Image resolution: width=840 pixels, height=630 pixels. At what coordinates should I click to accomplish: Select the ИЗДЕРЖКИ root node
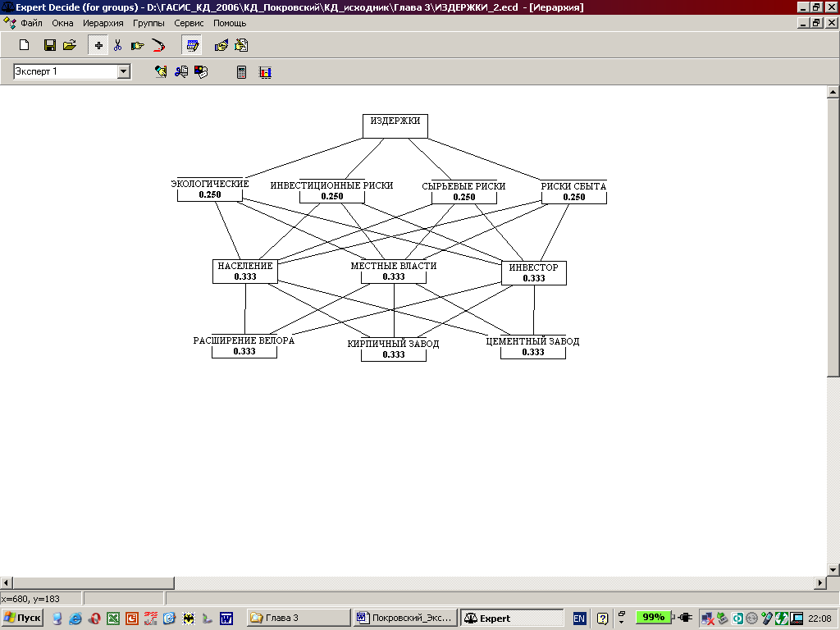tap(395, 126)
